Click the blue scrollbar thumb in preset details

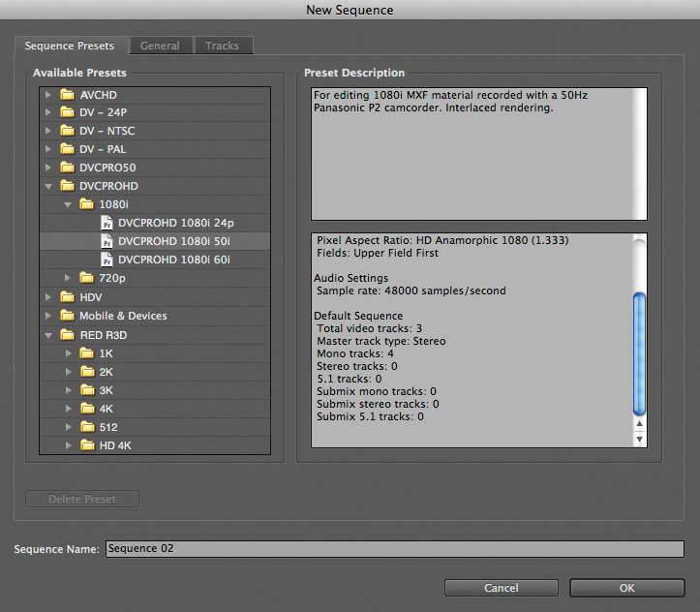tap(639, 354)
